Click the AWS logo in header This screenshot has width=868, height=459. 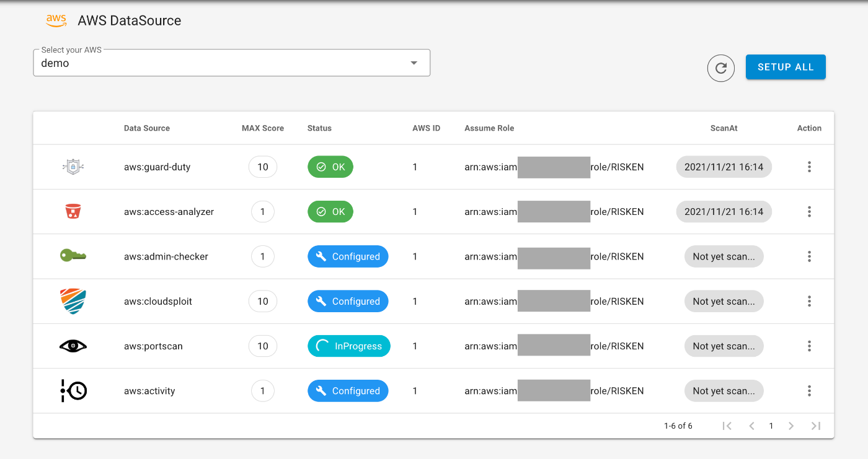pyautogui.click(x=56, y=20)
